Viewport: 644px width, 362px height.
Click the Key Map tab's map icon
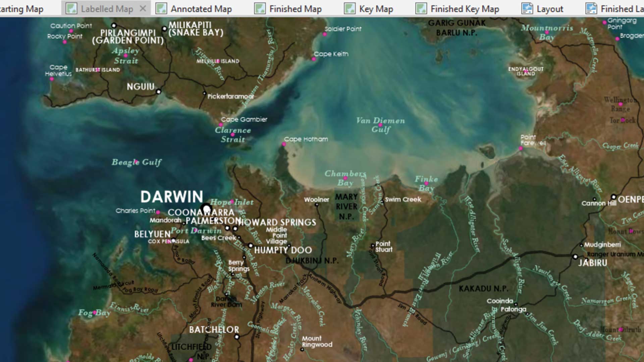350,9
